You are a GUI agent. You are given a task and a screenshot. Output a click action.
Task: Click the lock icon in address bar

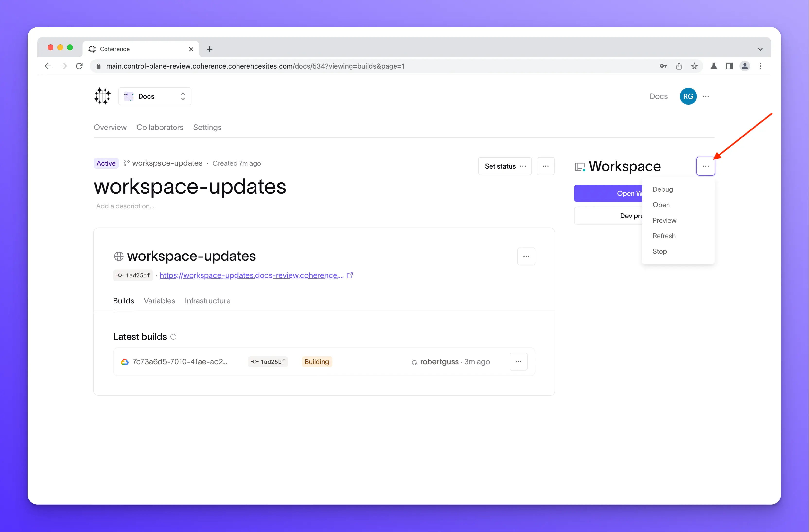[99, 66]
